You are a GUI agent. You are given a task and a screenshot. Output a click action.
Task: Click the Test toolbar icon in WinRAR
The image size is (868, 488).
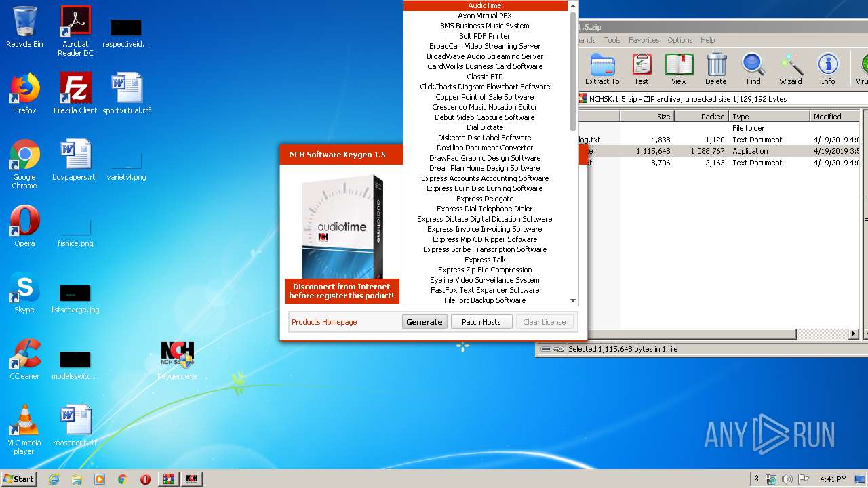pos(641,69)
